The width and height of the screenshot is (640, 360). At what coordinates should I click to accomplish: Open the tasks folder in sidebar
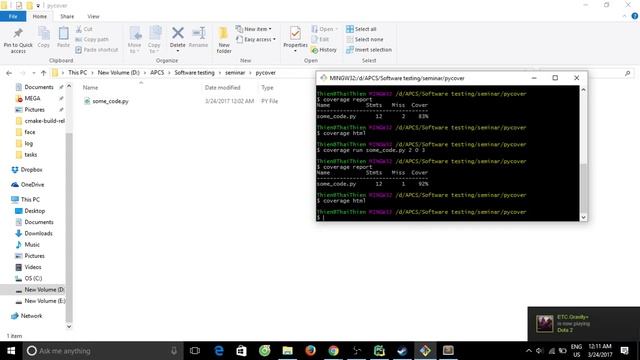tap(31, 155)
